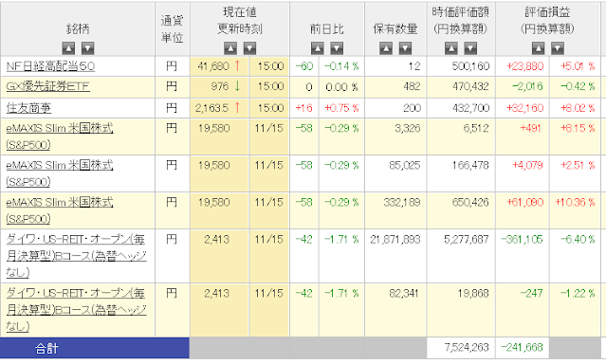This screenshot has height=364, width=606.
Task: Sort 評価損益 column descending with down arrow
Action: coord(558,48)
